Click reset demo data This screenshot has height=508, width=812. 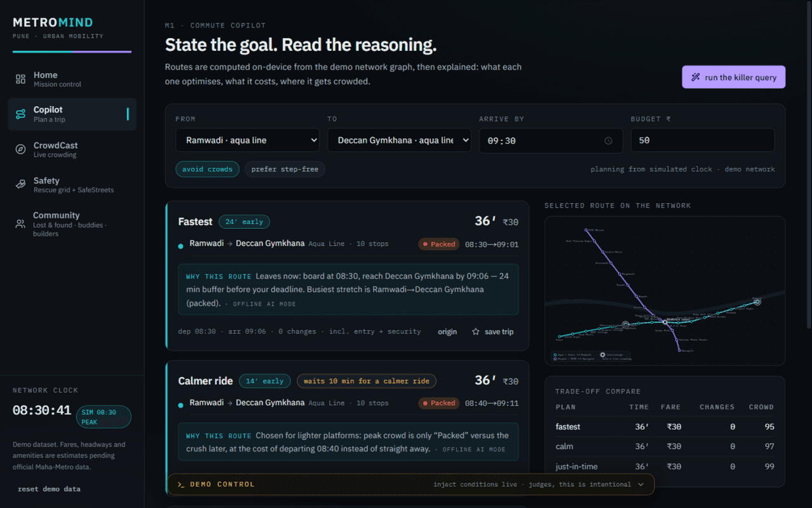tap(49, 489)
